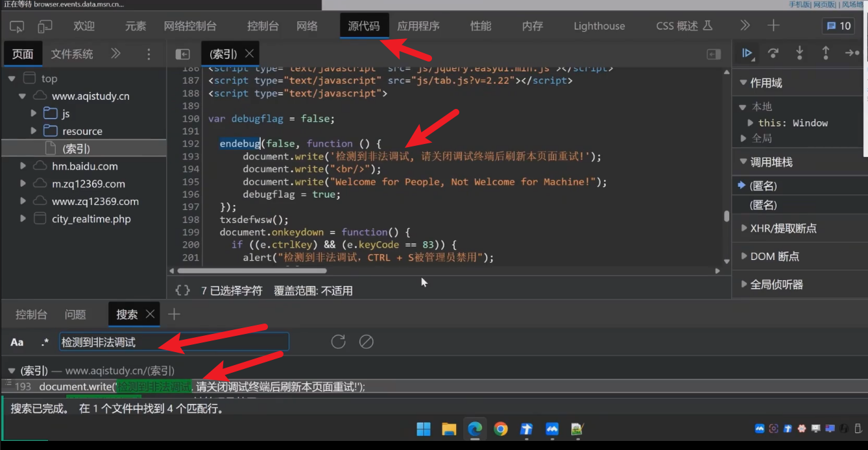Toggle match case Aa option
Screen dimensions: 868x450
pyautogui.click(x=17, y=342)
